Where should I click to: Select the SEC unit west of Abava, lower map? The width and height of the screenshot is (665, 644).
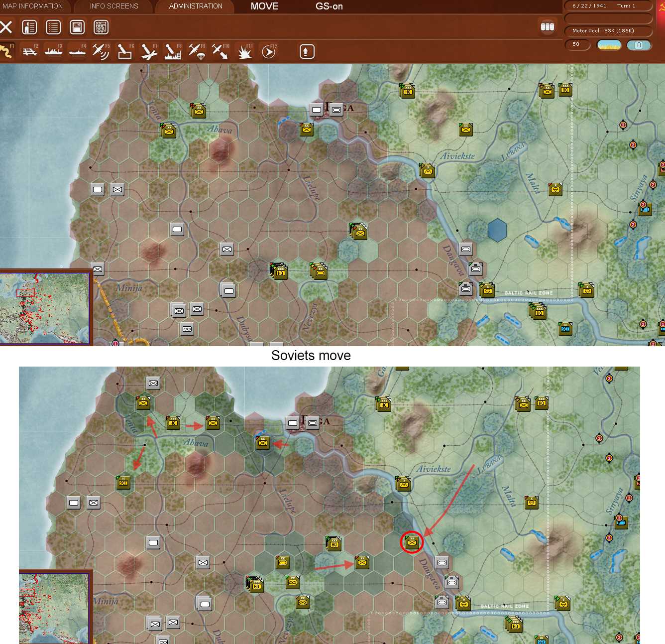point(123,482)
